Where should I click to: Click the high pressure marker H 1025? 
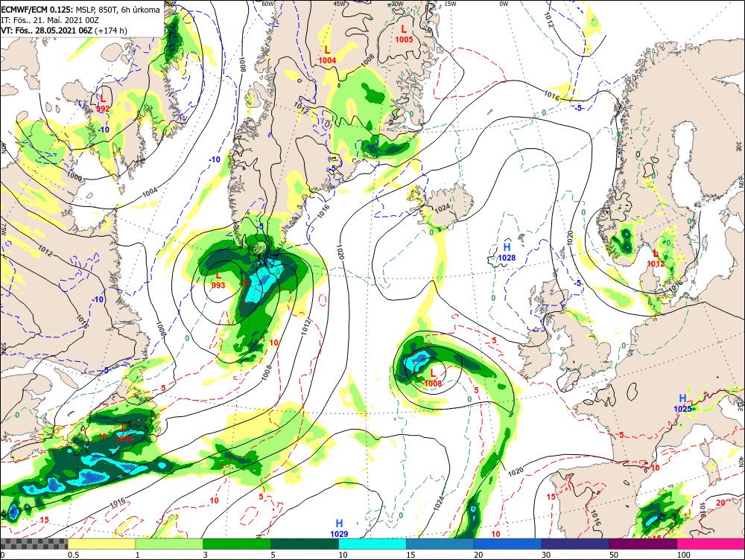click(682, 404)
